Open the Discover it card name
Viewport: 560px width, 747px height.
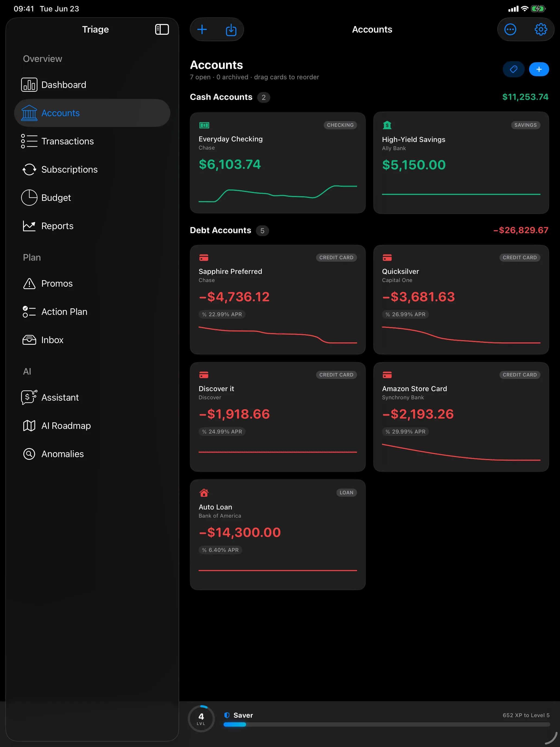[x=216, y=389]
